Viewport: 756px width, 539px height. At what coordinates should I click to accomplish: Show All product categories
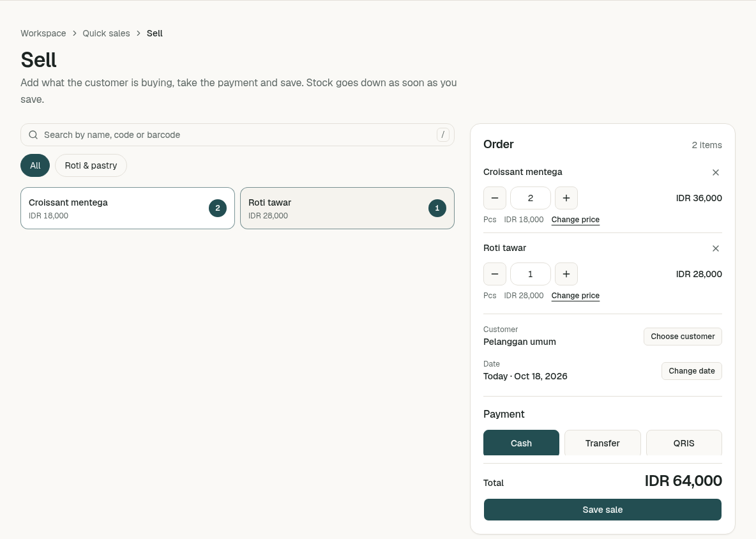(x=35, y=165)
